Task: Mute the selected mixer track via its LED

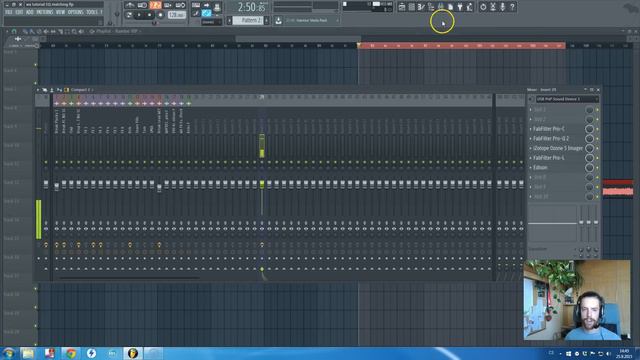Action: click(262, 162)
